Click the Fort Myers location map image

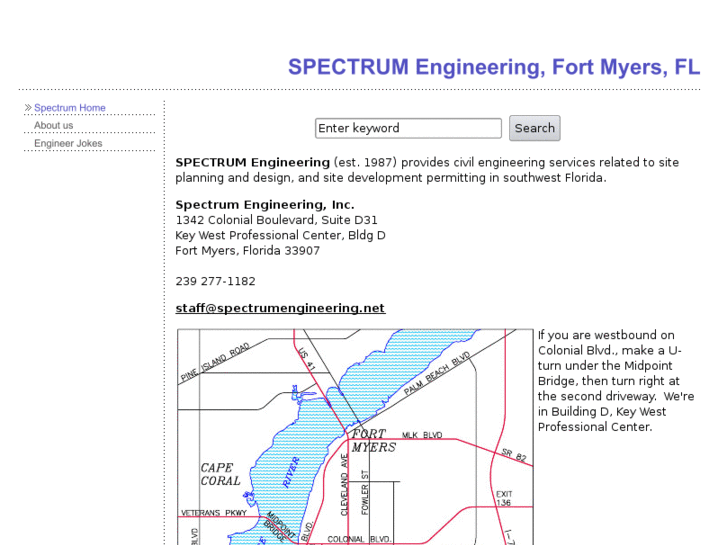click(355, 437)
